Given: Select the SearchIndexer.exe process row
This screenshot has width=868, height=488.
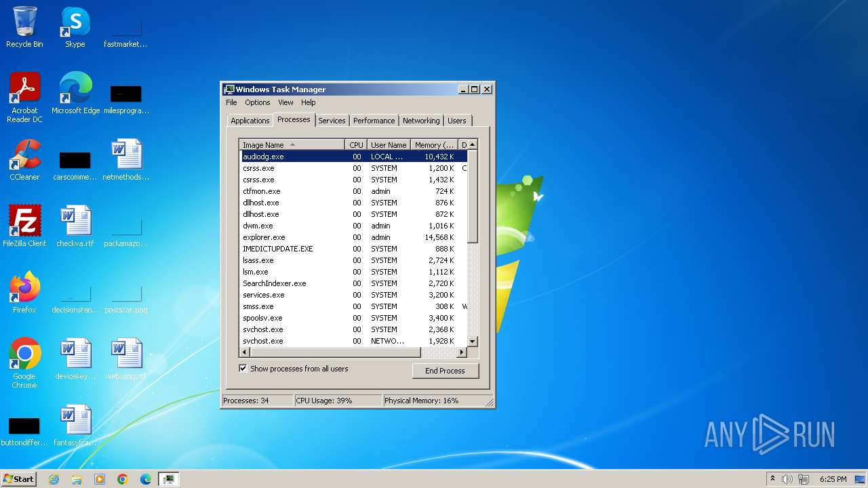Looking at the screenshot, I should [x=353, y=283].
